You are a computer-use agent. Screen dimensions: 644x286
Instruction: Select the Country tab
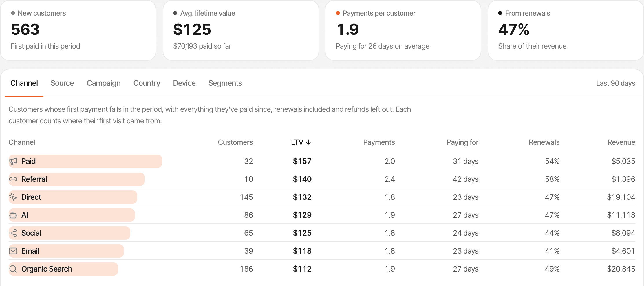click(147, 83)
